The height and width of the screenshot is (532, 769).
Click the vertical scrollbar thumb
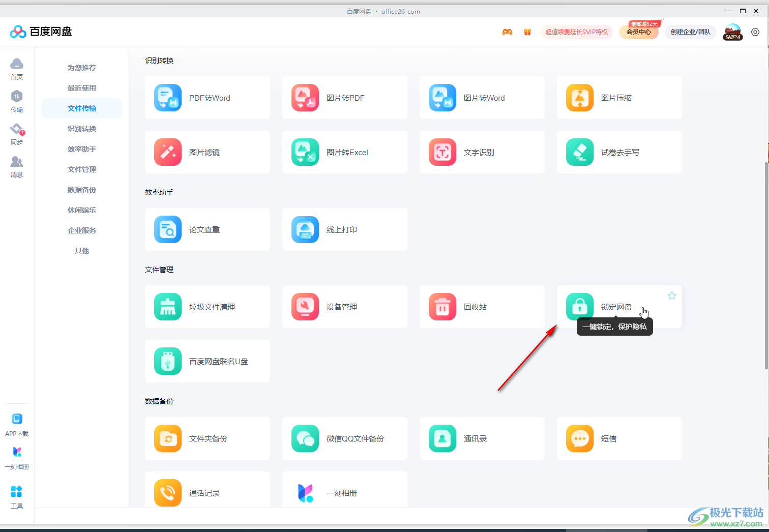[766, 264]
